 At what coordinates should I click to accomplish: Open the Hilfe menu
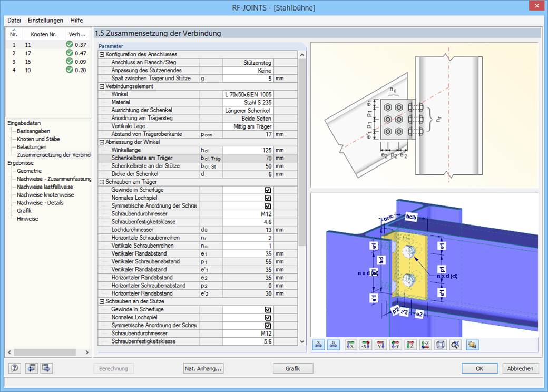coord(76,20)
